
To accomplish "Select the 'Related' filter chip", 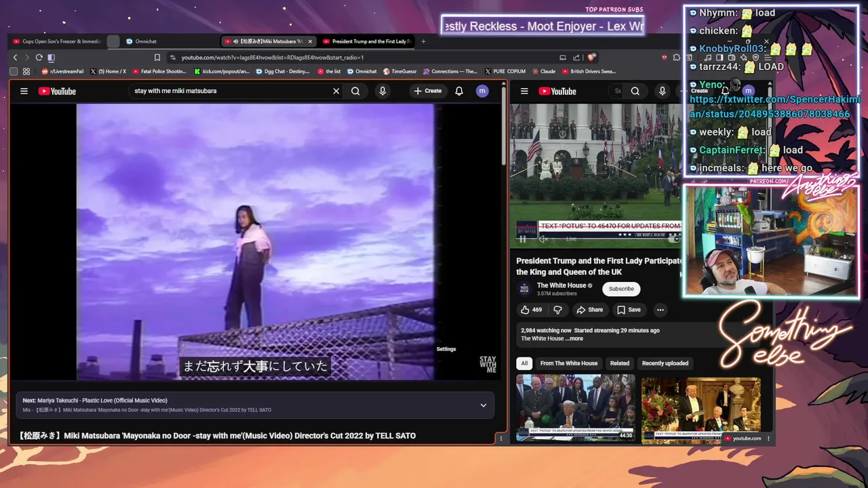I will click(620, 363).
